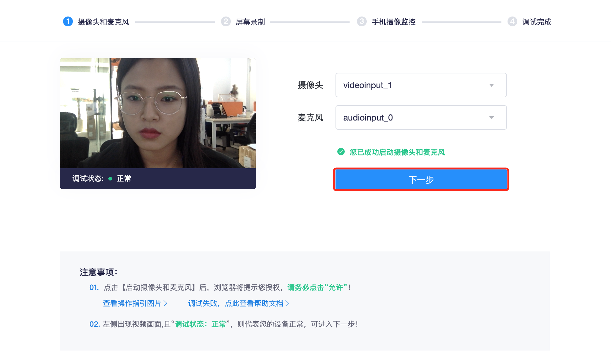The width and height of the screenshot is (611, 364).
Task: Click the camera dropdown arrow
Action: pos(492,85)
